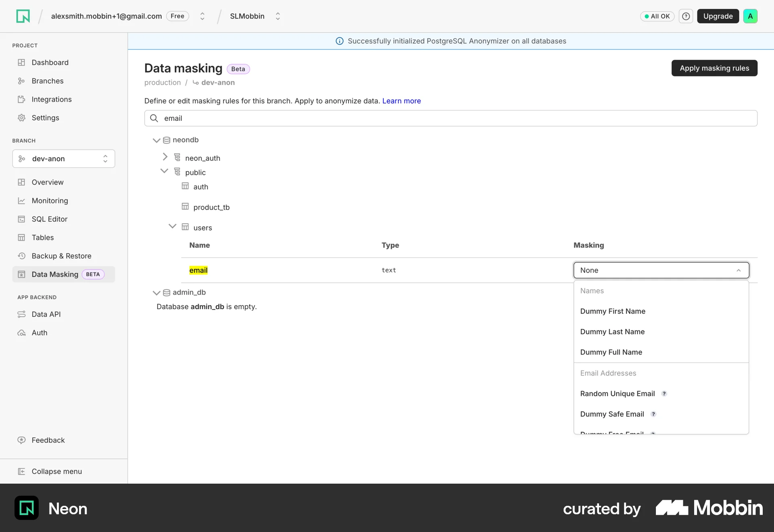Click the Settings gear icon

[21, 118]
